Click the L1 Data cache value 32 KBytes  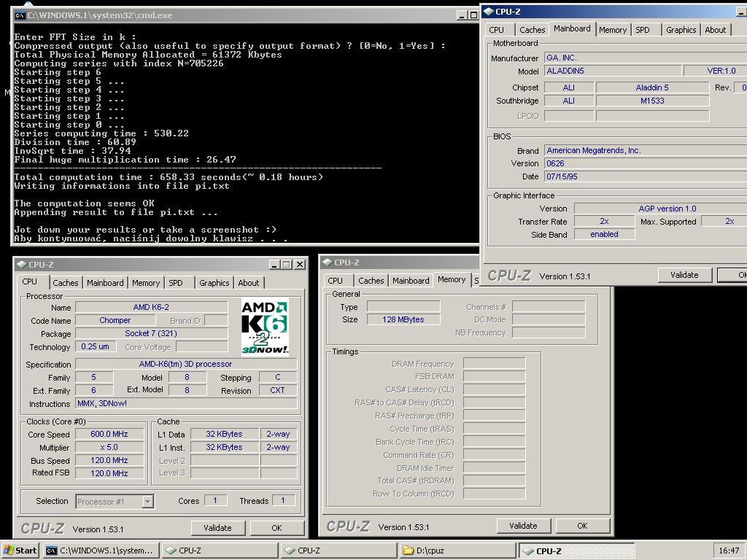[225, 434]
